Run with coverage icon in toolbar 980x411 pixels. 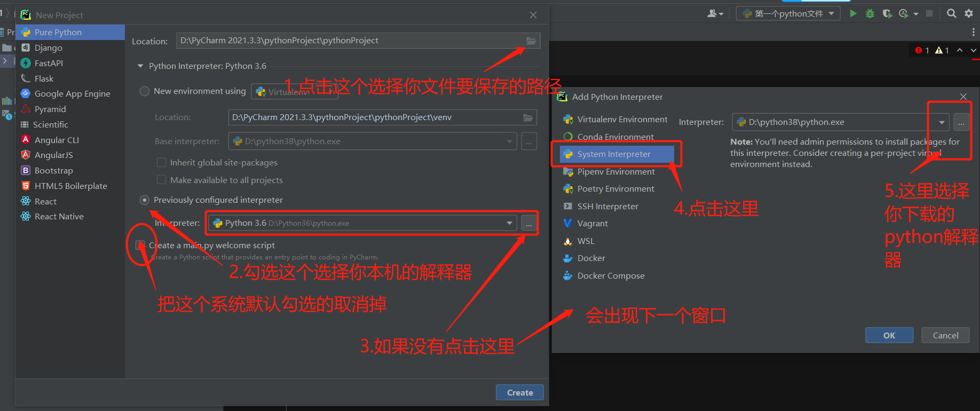(887, 13)
